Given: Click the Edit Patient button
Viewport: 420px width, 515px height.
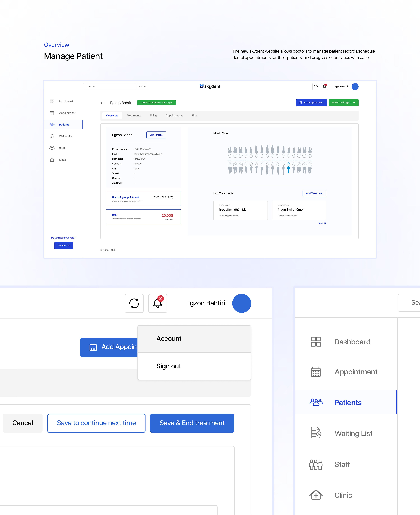Looking at the screenshot, I should click(x=156, y=135).
